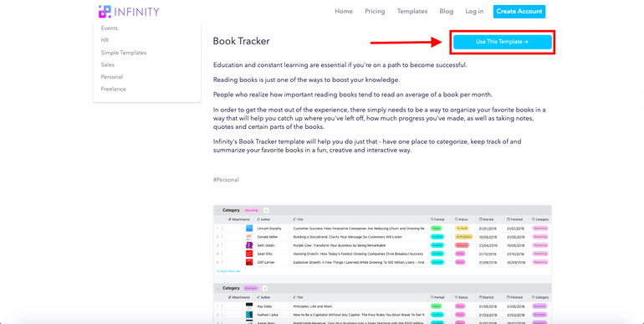Click the Infinity logo

129,12
